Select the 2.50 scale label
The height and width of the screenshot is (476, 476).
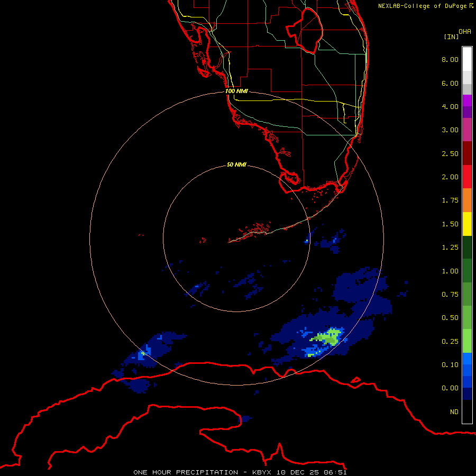tap(450, 153)
